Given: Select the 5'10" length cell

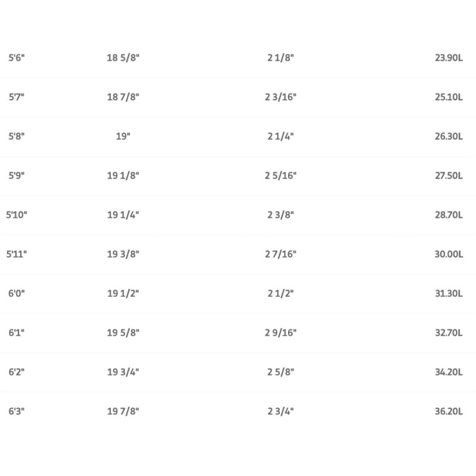Looking at the screenshot, I should tap(17, 215).
